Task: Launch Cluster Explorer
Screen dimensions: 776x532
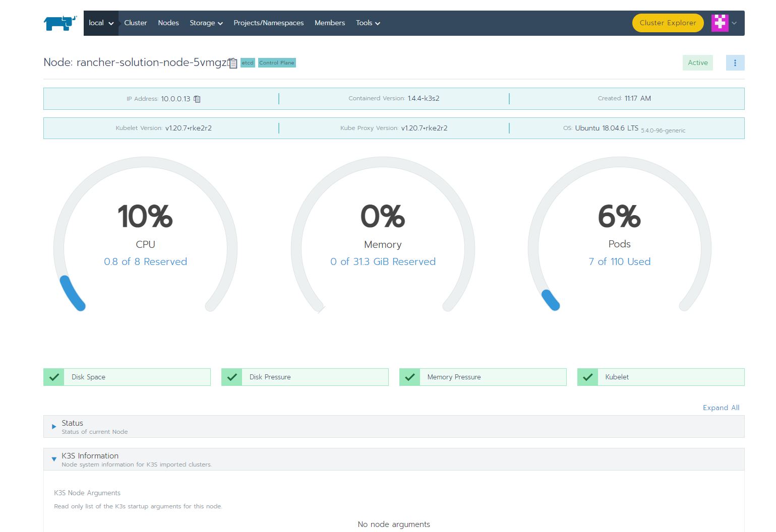Action: [x=667, y=23]
